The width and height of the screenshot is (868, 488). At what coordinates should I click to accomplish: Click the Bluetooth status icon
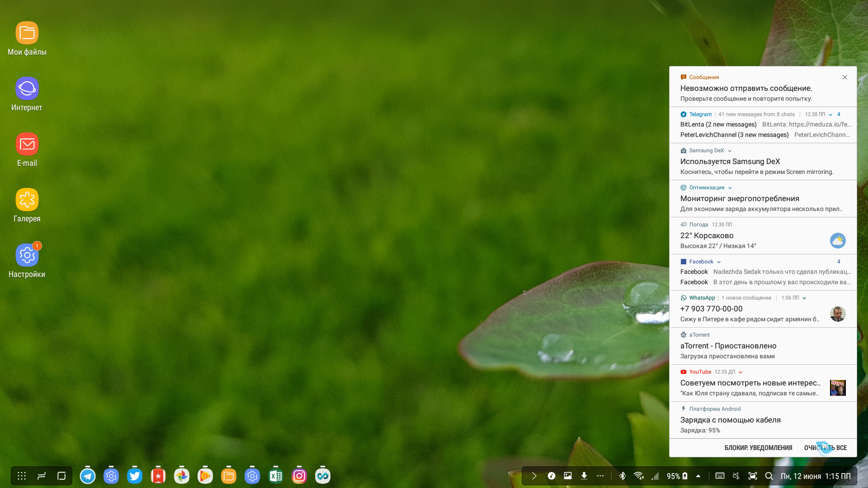pos(623,476)
